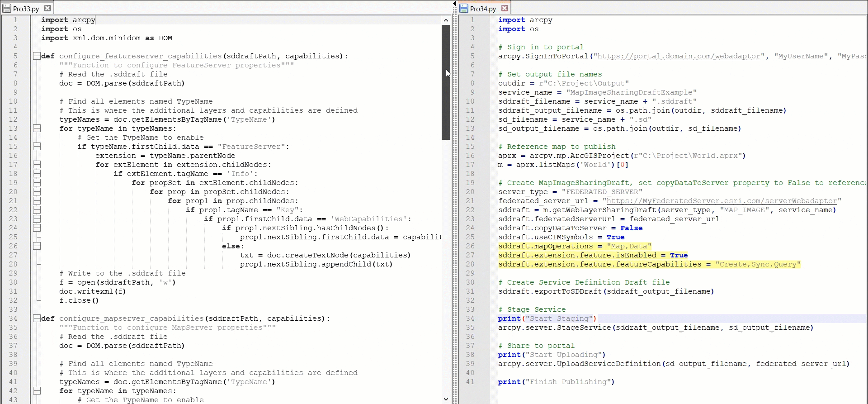The width and height of the screenshot is (868, 404).
Task: Click the 'outdir = r"C:\Project\Output"' line
Action: (564, 83)
